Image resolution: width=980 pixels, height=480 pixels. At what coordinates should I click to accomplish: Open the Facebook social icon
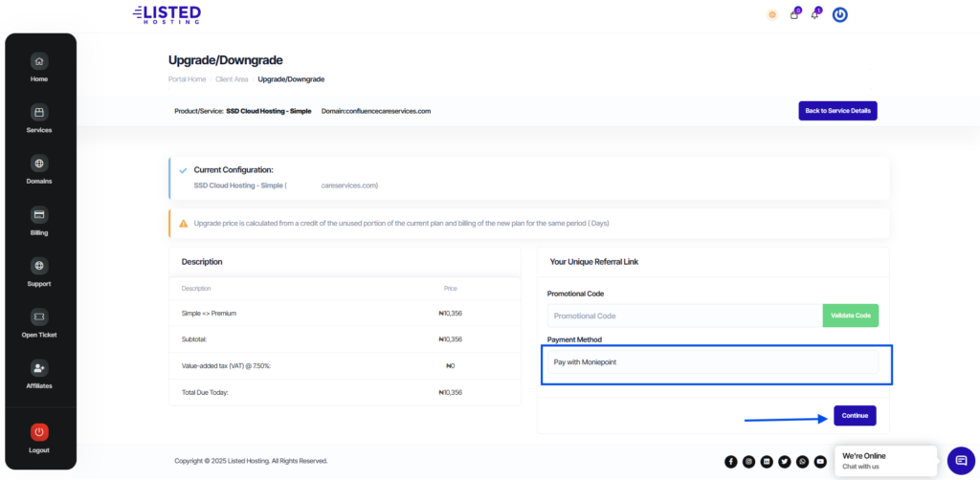[x=731, y=462]
